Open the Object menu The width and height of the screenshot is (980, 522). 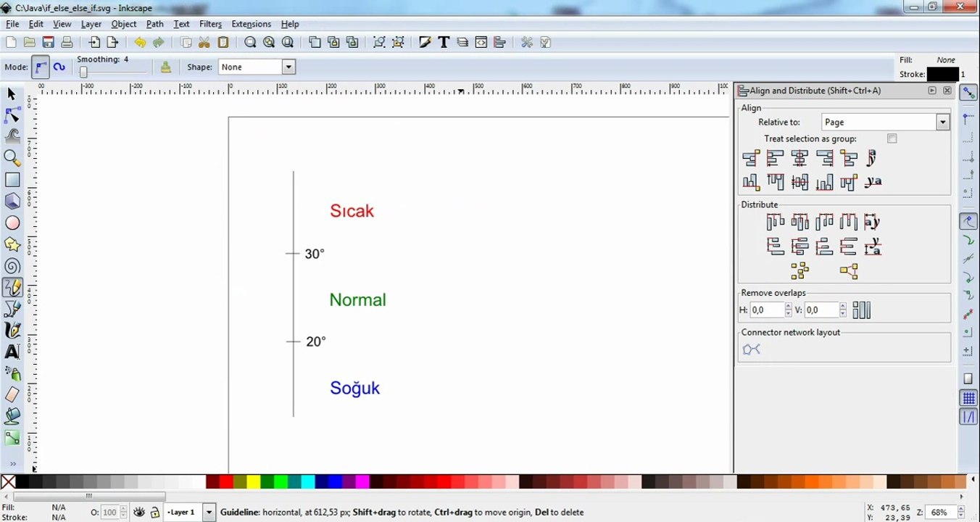[124, 24]
